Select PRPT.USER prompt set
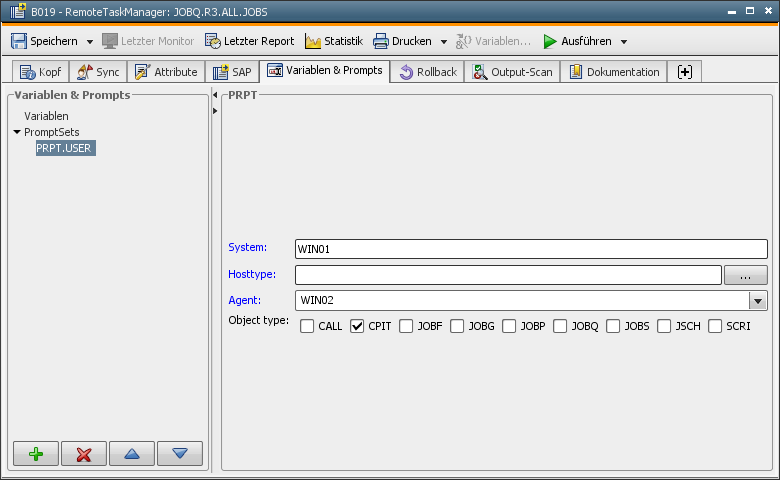This screenshot has height=480, width=780. pos(66,148)
